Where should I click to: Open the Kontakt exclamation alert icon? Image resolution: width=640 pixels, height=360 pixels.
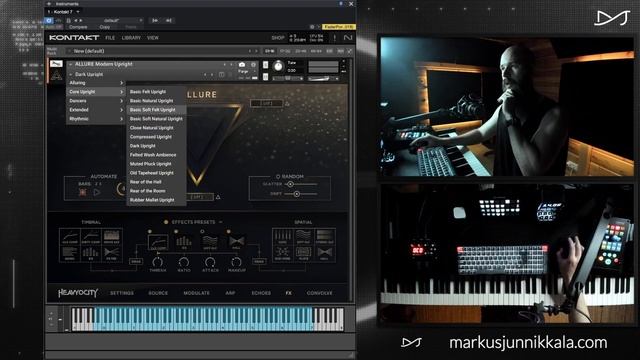click(x=334, y=38)
